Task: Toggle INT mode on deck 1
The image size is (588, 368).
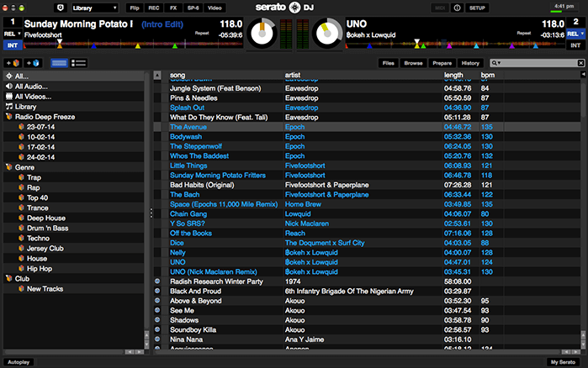Action: (x=13, y=45)
